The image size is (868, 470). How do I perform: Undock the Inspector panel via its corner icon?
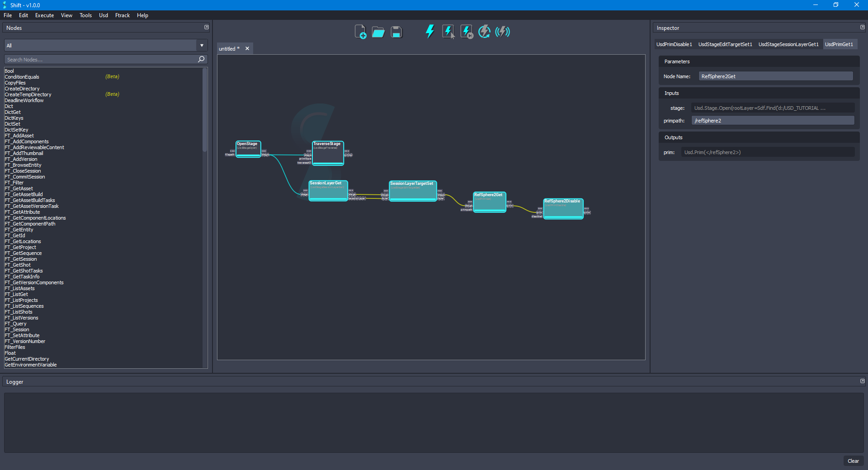(863, 27)
